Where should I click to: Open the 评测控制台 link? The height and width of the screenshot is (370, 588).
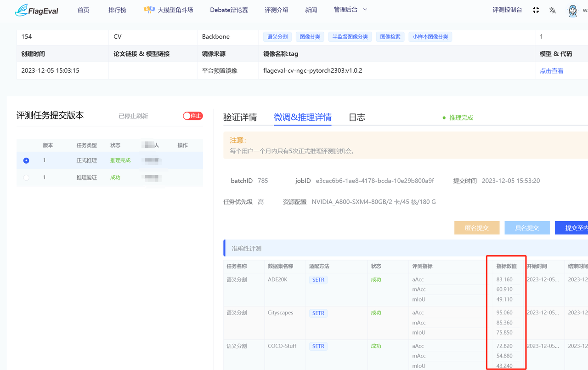coord(507,10)
